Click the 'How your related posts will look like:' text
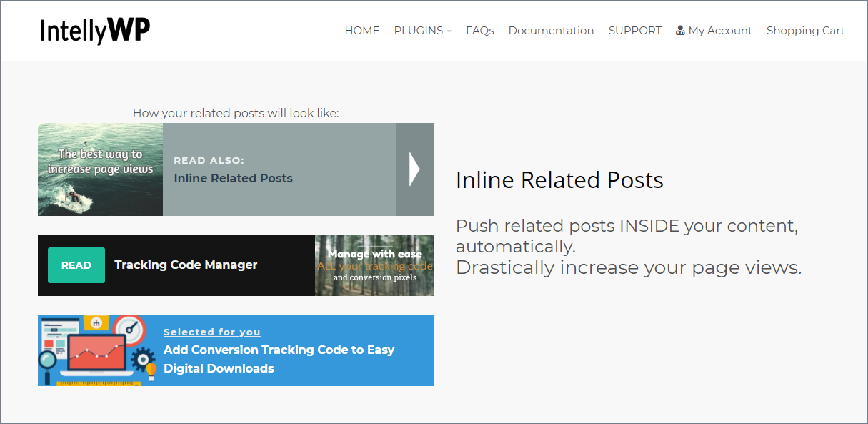Screen dimensions: 868x424 coord(236,113)
